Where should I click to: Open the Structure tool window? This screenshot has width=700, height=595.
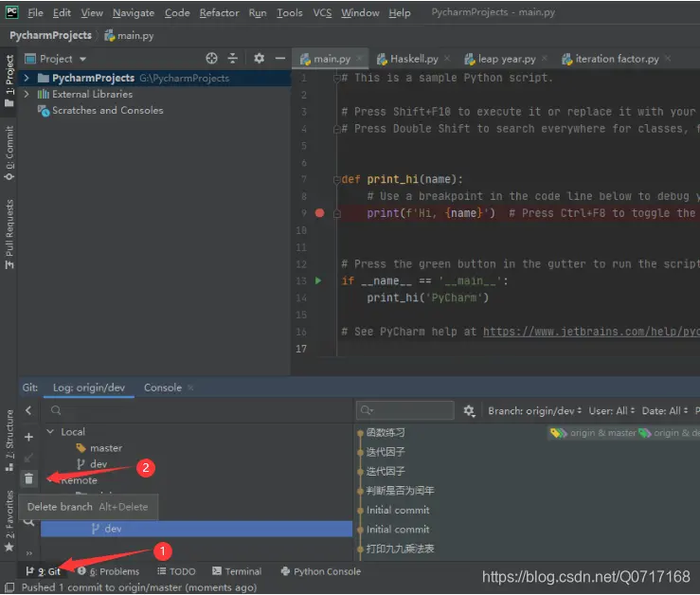click(9, 441)
